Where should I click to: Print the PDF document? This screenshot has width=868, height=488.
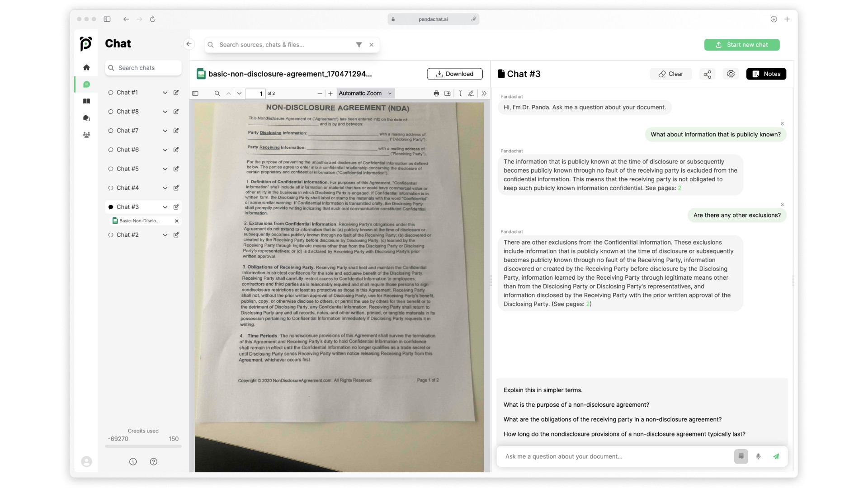pos(436,94)
